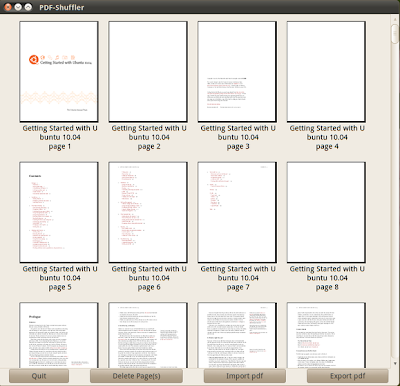Click 'page 4' caption text
400x386 pixels.
327,147
